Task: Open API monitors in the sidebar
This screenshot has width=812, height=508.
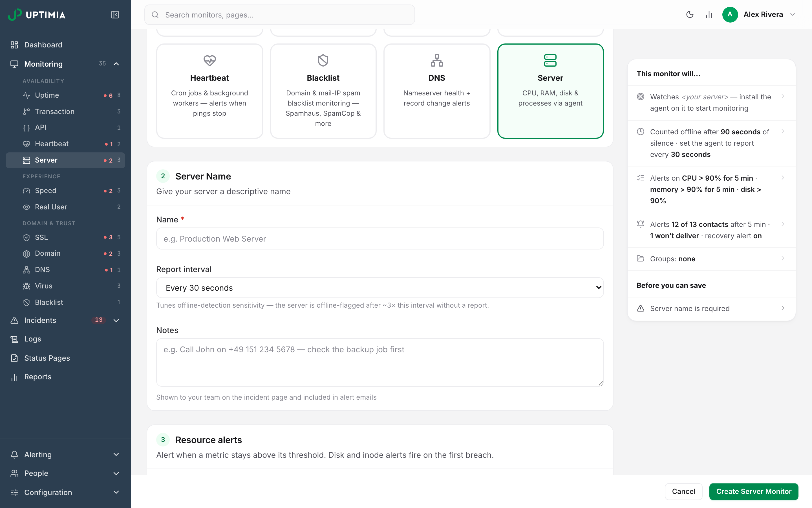Action: click(x=65, y=128)
